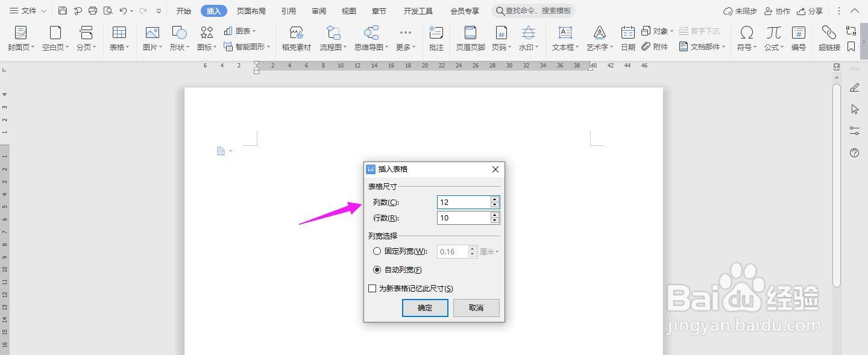Click the Redo arrow icon
The width and height of the screenshot is (868, 355).
pos(143,11)
